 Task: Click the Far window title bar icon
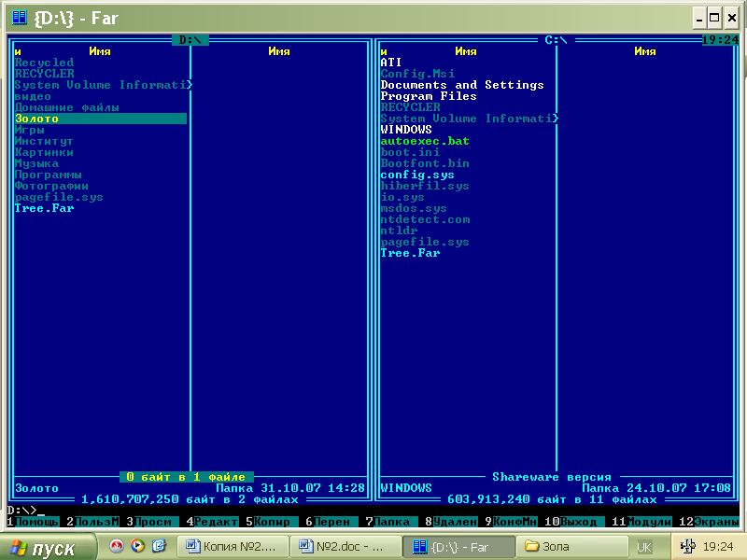point(19,18)
